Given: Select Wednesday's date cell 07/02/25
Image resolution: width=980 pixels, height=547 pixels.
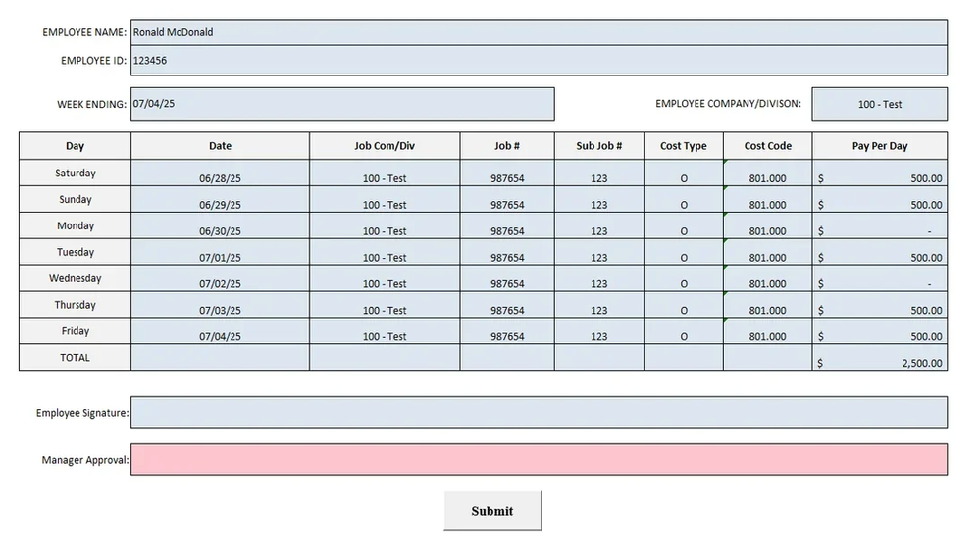Looking at the screenshot, I should pos(220,277).
